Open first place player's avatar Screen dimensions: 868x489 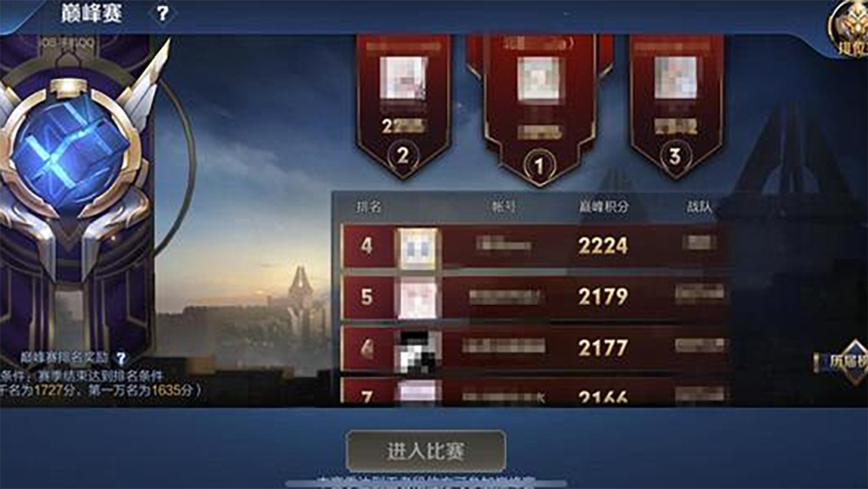(538, 78)
